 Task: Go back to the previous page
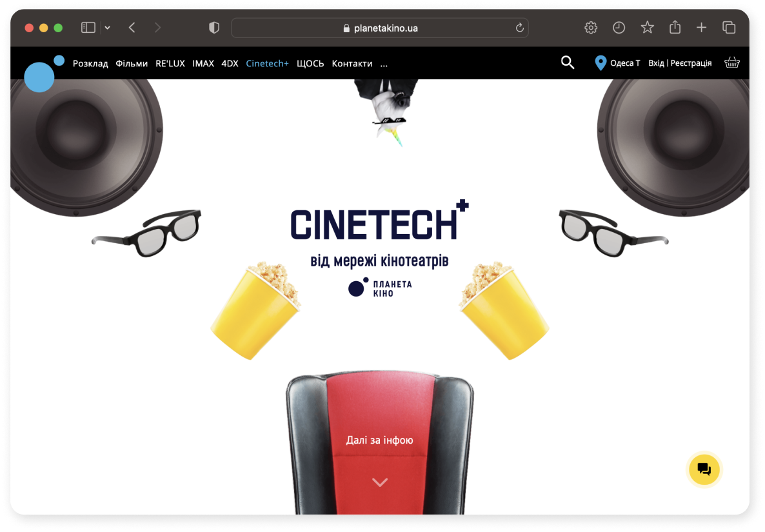(132, 28)
